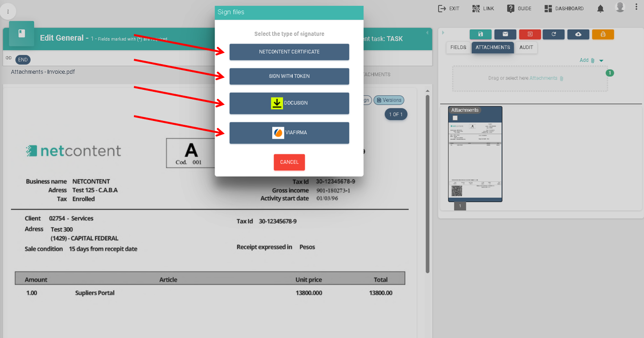Open notifications bell
This screenshot has height=338, width=644.
coord(601,9)
